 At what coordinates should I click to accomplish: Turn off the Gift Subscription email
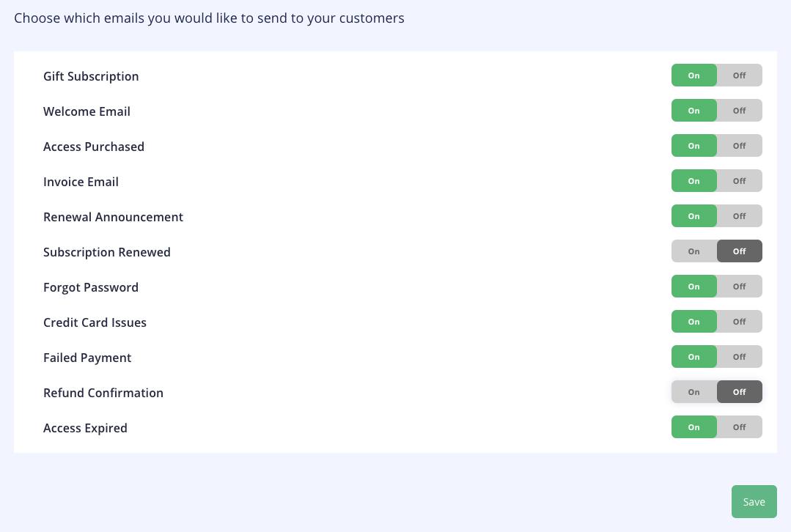tap(739, 75)
